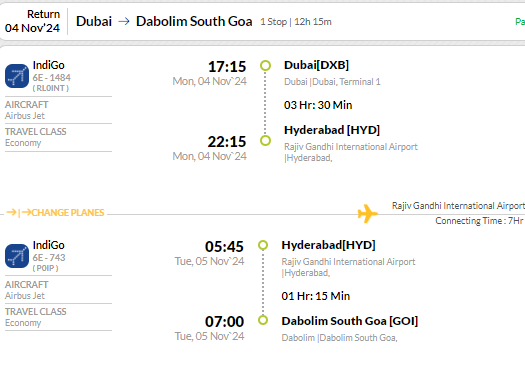Viewport: 525px width, 369px height.
Task: Click the Hyderabad arrival circle marker at 22:15
Action: pos(266,140)
